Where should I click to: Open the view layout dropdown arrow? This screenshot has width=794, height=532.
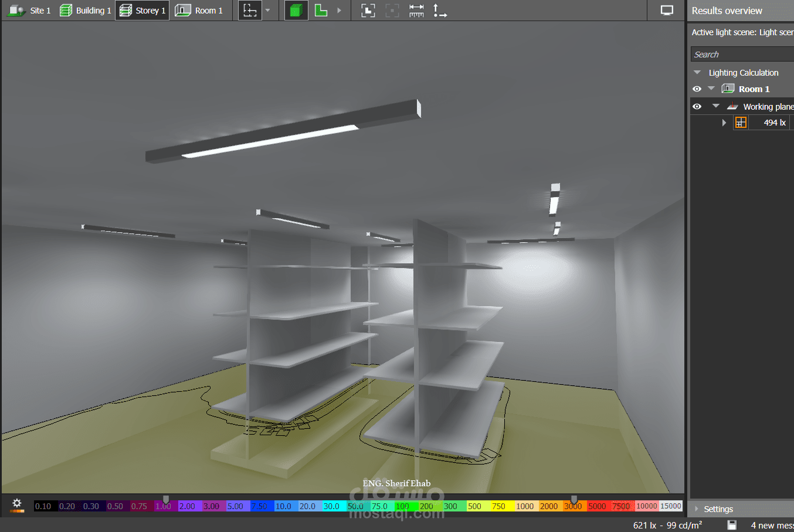pyautogui.click(x=268, y=11)
